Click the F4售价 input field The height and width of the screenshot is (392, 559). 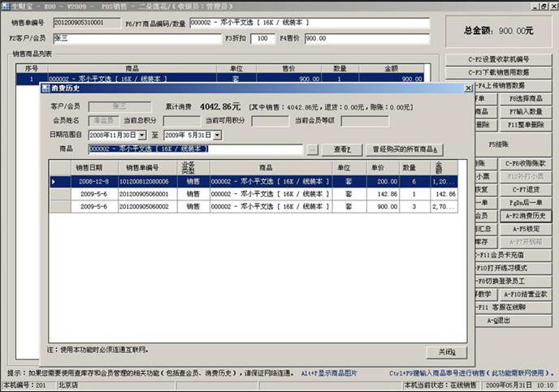click(367, 38)
